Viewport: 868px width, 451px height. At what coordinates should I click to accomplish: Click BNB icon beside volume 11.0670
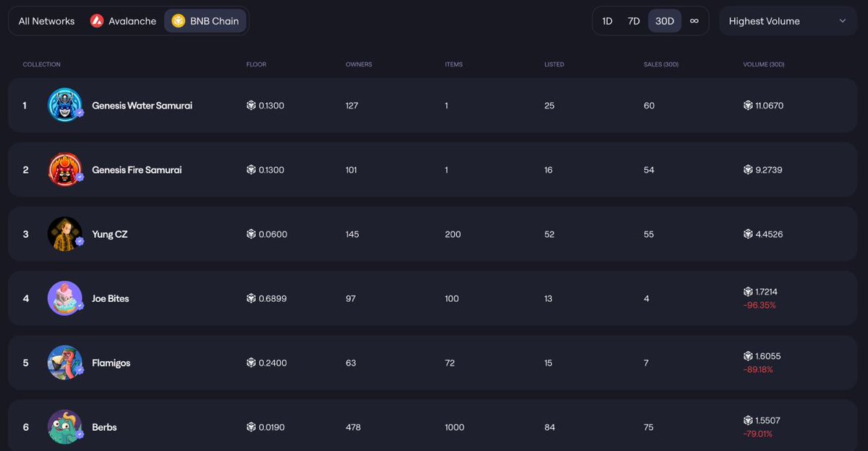748,106
